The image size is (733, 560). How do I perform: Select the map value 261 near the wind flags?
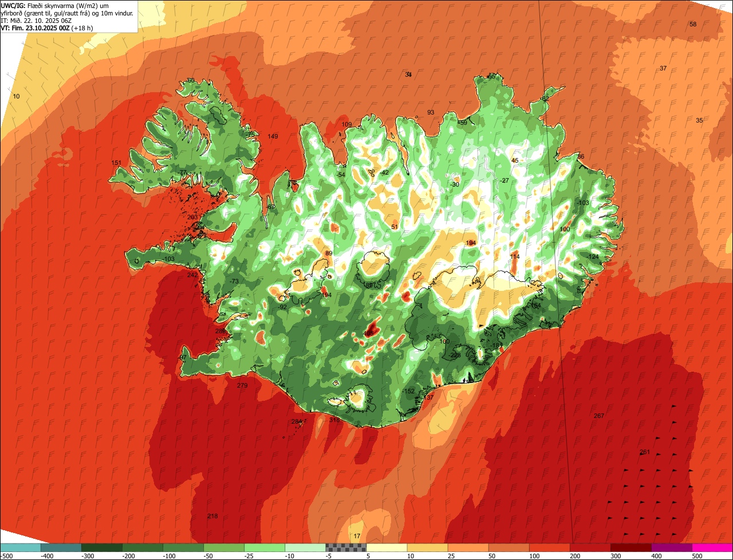click(x=645, y=452)
